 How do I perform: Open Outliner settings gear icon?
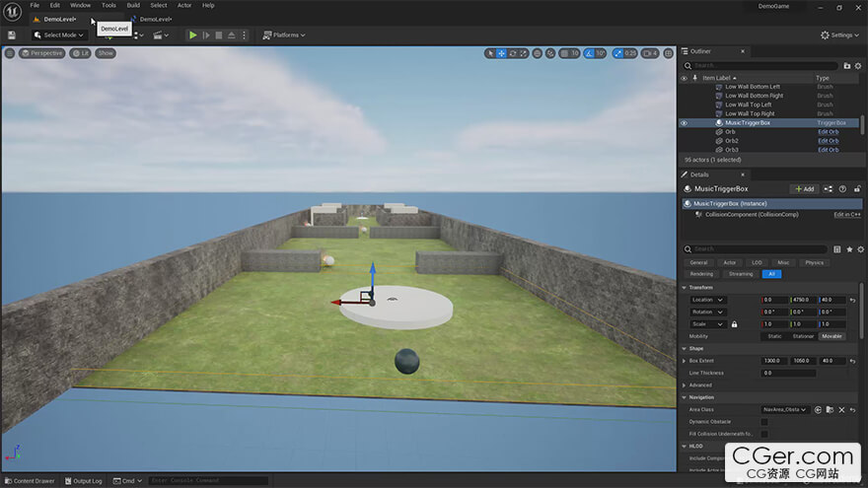(x=858, y=66)
